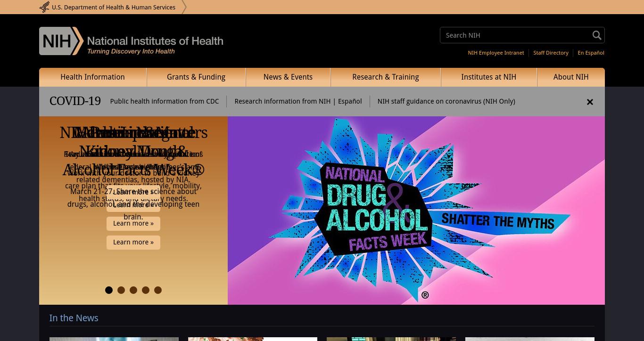Open NIH staff guidance on coronavirus link
Image resolution: width=644 pixels, height=341 pixels.
coord(446,101)
